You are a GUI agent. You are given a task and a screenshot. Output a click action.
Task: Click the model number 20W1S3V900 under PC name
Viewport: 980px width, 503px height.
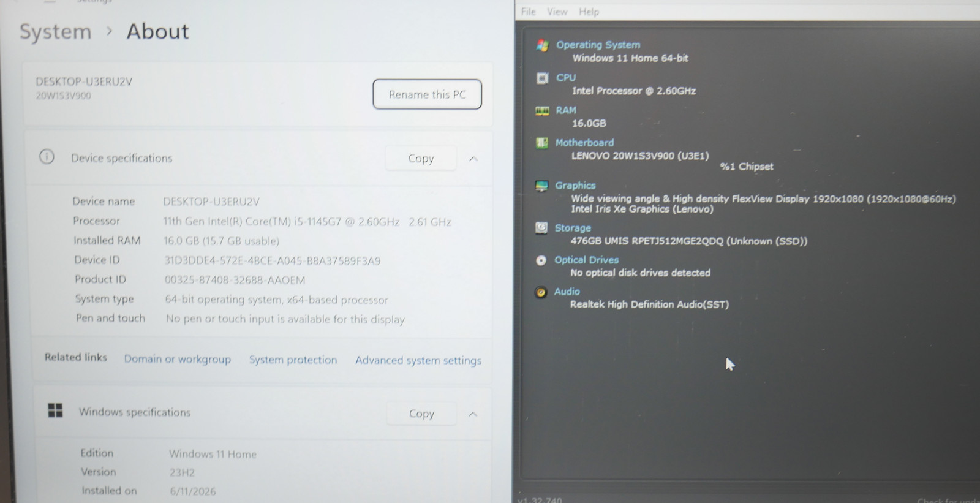63,96
